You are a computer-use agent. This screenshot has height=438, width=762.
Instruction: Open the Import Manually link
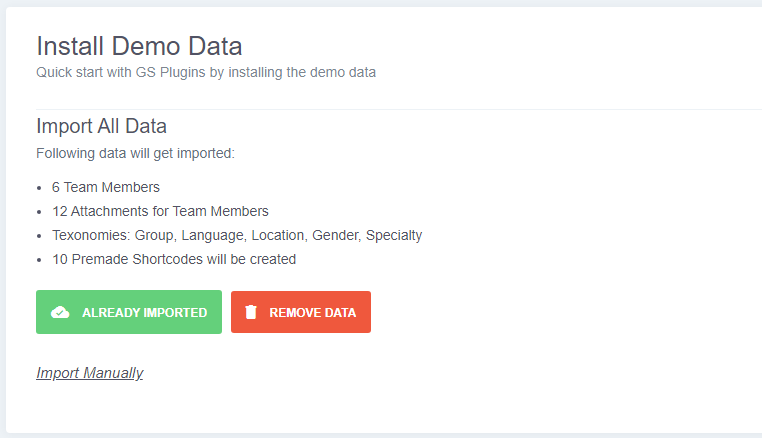(x=90, y=373)
